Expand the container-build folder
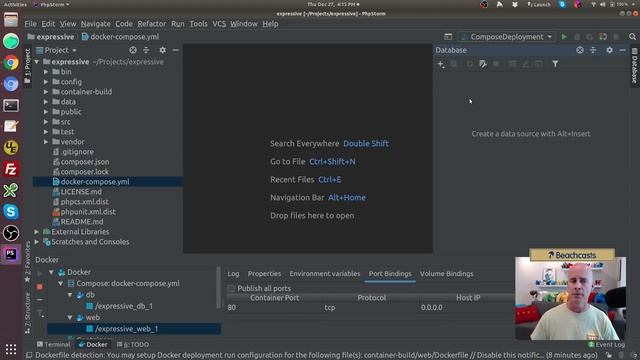Viewport: 640px width, 360px height. pyautogui.click(x=46, y=92)
